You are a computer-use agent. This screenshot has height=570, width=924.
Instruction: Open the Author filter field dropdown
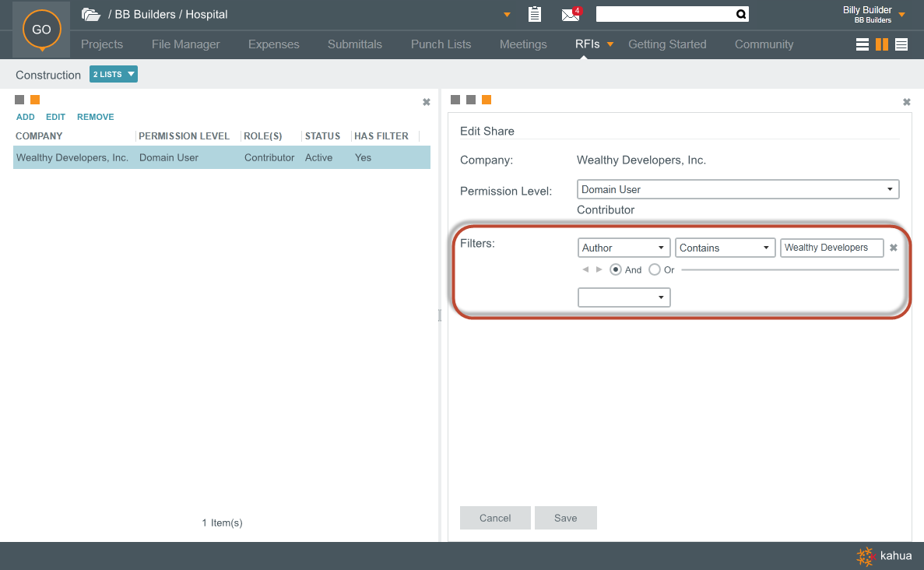[x=624, y=248]
